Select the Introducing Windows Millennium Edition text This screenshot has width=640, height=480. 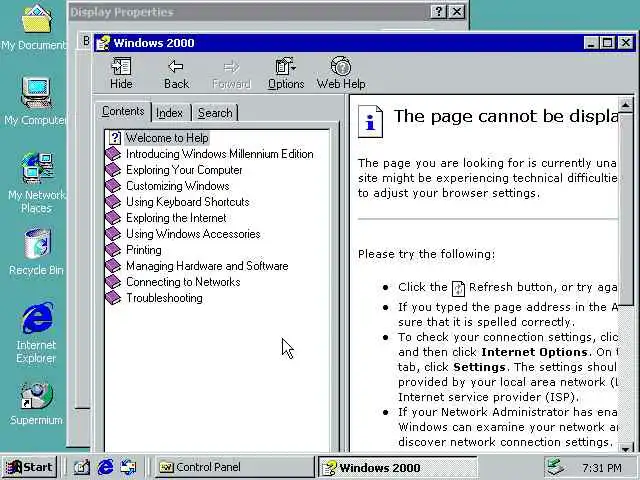pos(220,154)
